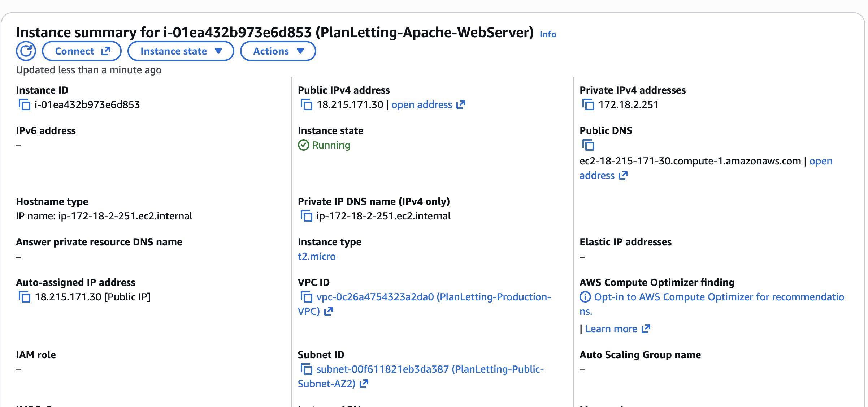Copy the Auto-assigned IP address

point(24,297)
